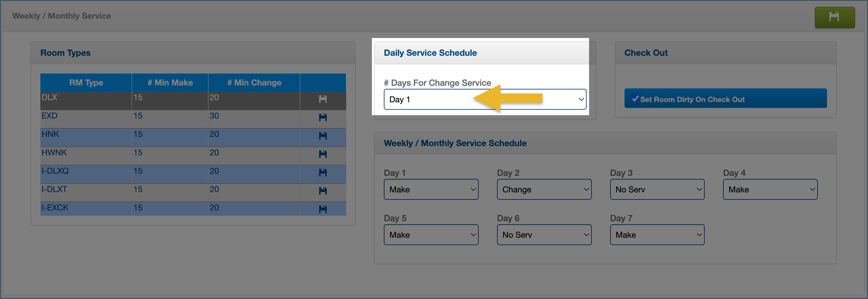Viewport: 868px width, 299px height.
Task: Click the # Min Make column header
Action: click(x=170, y=83)
